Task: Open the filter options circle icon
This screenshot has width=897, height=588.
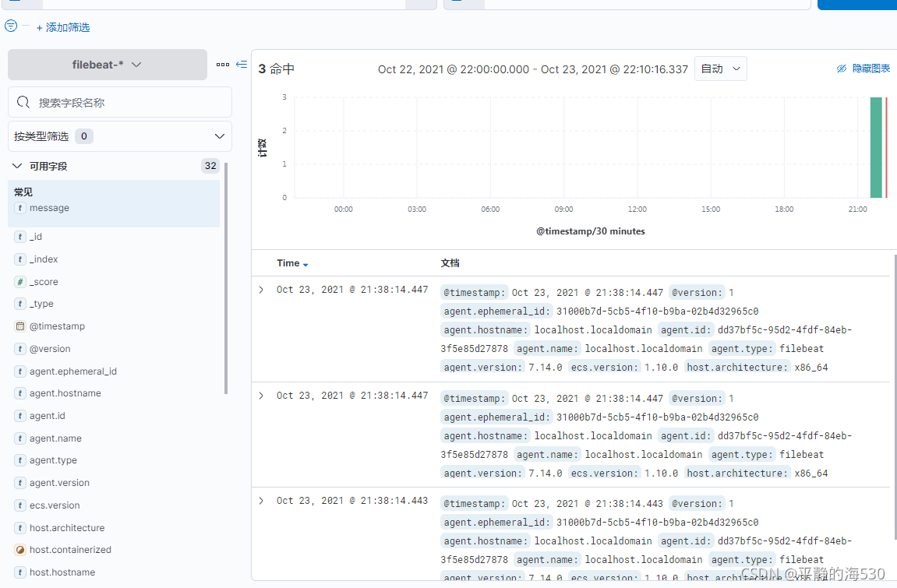Action: click(x=11, y=26)
